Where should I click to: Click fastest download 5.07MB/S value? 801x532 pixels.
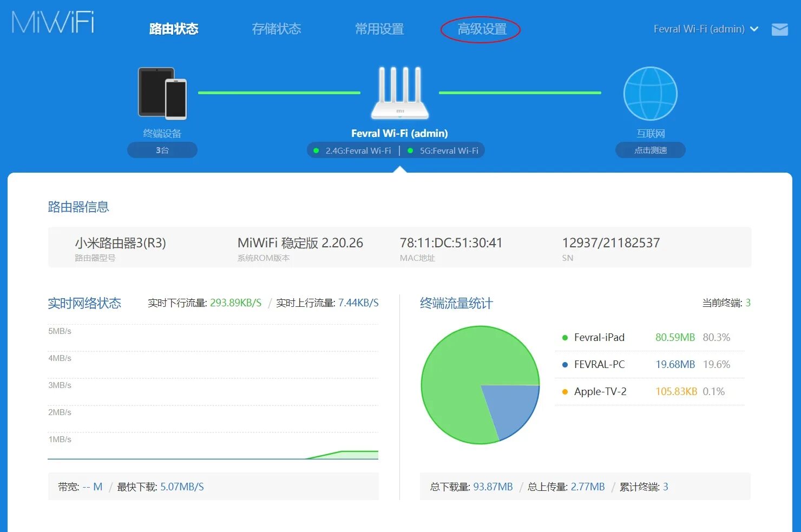coord(182,487)
